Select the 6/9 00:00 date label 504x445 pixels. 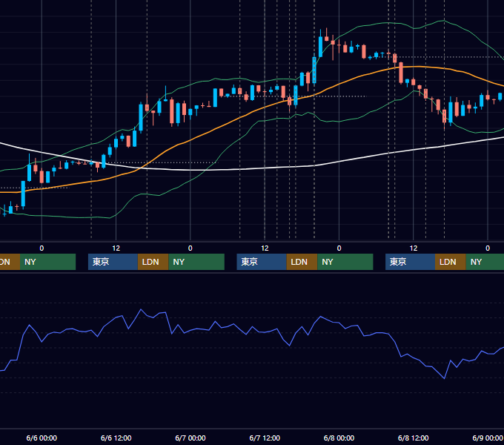coord(488,438)
